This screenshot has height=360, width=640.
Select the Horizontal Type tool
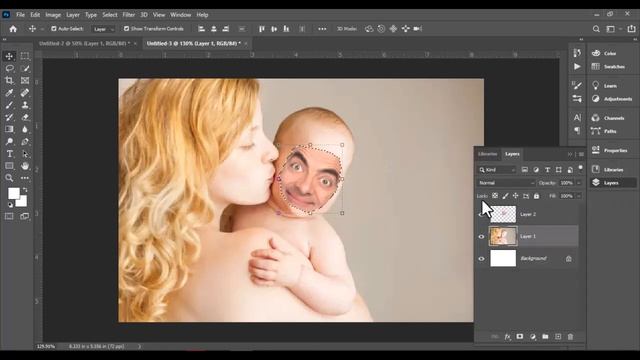[x=9, y=154]
